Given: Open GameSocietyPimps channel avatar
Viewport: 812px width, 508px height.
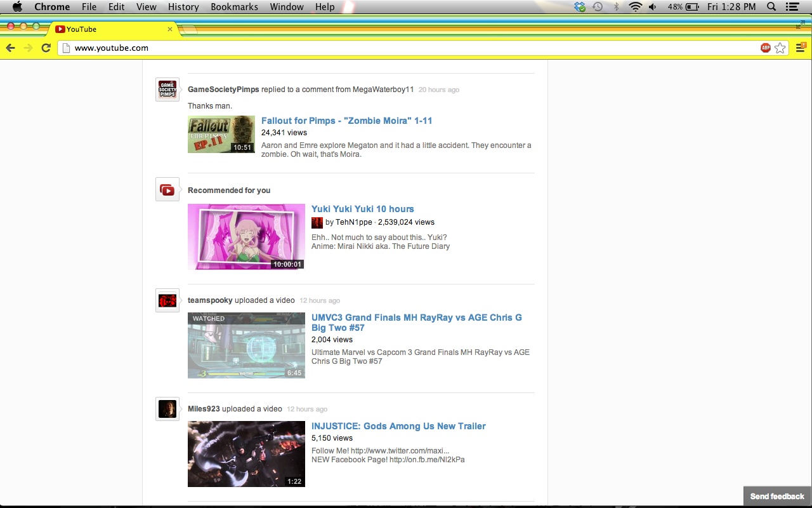Looking at the screenshot, I should pos(167,90).
